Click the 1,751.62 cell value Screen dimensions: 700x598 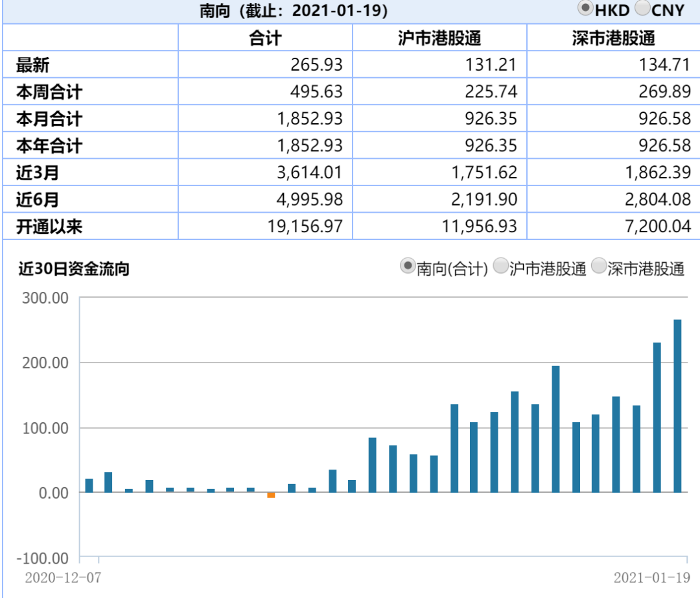point(484,173)
